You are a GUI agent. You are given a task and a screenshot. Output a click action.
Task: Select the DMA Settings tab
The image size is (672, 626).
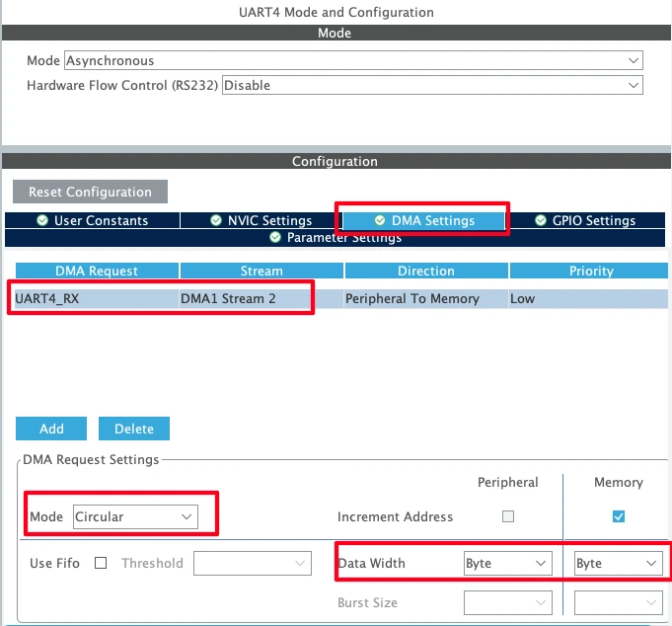click(423, 220)
